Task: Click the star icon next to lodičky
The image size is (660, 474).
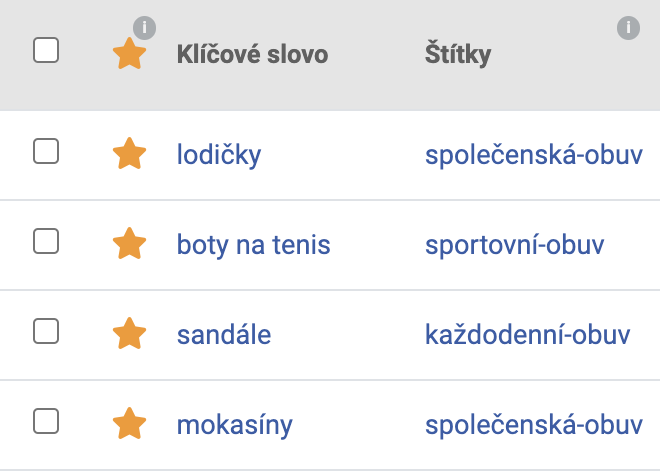Action: coord(130,153)
